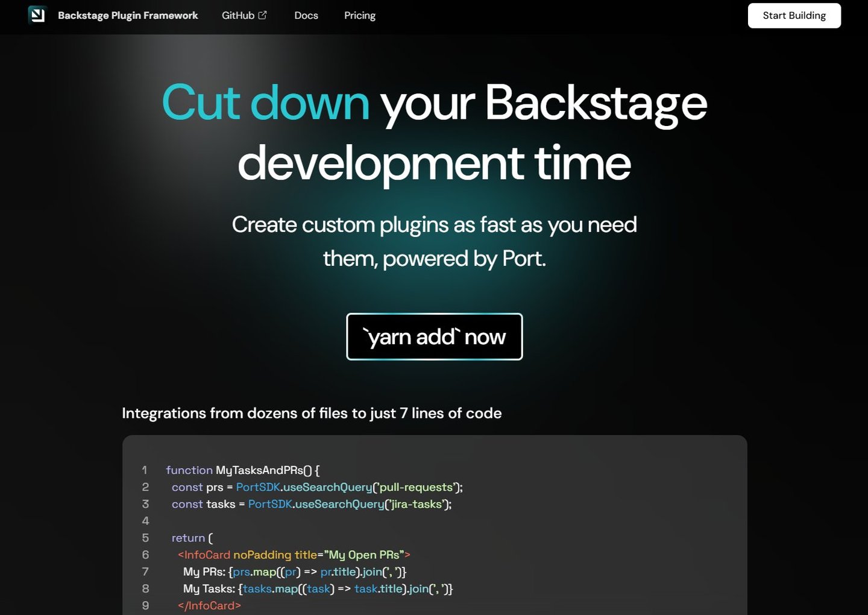Click the 'Integrations from dozens of files' heading
This screenshot has width=868, height=615.
(x=312, y=413)
